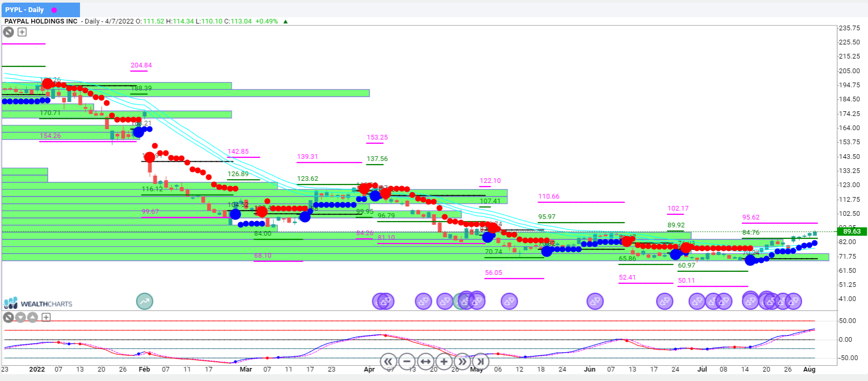
Task: Open thumbs marker beneath the 56.05 level
Action: (509, 301)
